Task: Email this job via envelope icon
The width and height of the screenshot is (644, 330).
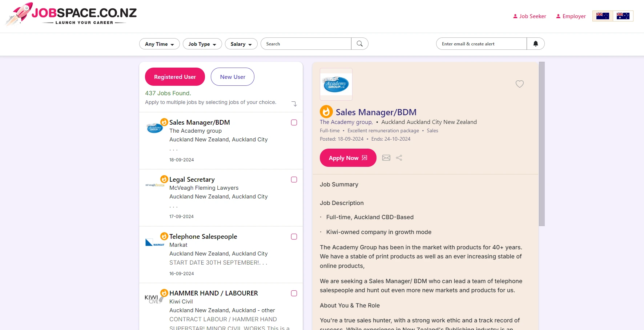Action: tap(386, 158)
